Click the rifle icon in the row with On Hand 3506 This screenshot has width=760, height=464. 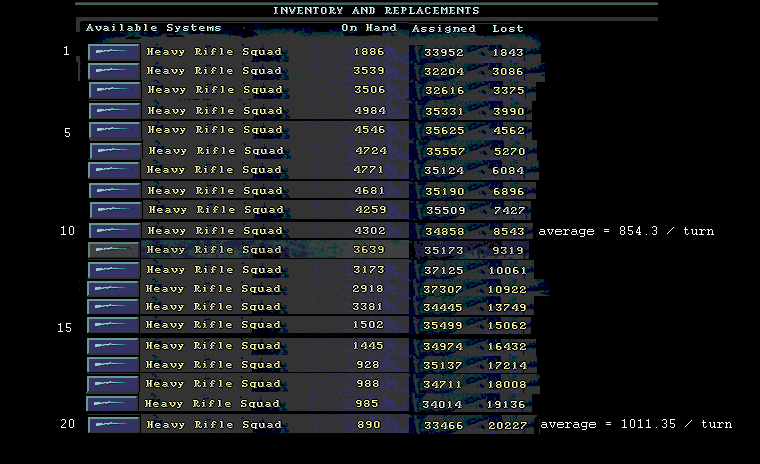(115, 90)
